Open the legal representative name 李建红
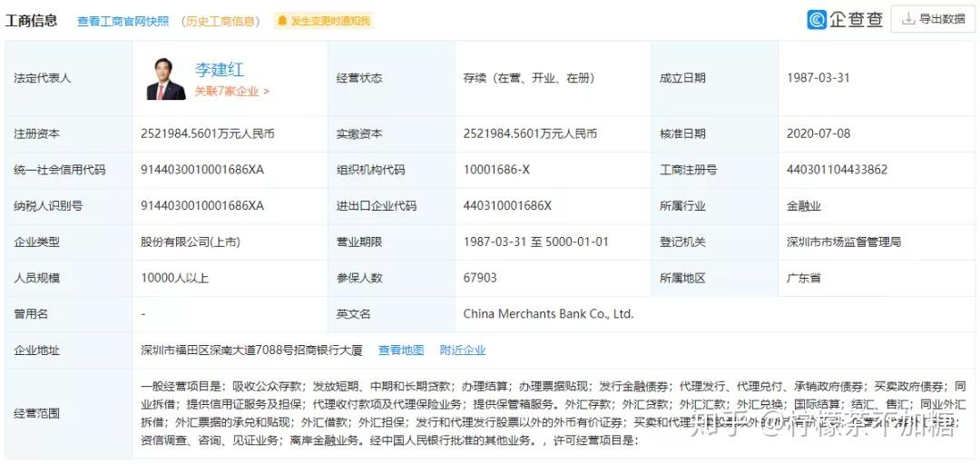This screenshot has width=980, height=464. (219, 69)
